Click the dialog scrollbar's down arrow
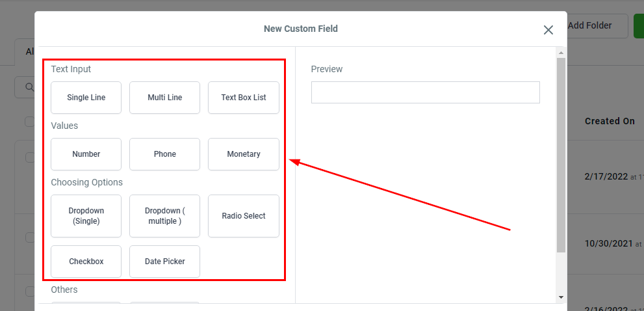The image size is (644, 311). 561,297
